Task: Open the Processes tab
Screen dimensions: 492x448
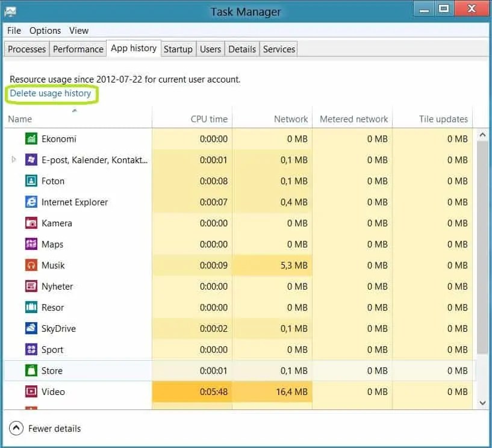Action: [26, 49]
